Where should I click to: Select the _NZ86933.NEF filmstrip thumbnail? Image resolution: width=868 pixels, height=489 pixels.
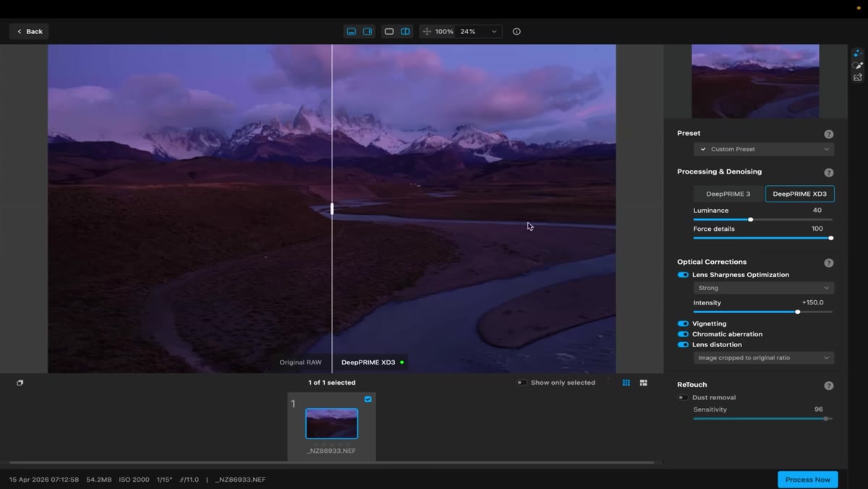click(x=331, y=424)
